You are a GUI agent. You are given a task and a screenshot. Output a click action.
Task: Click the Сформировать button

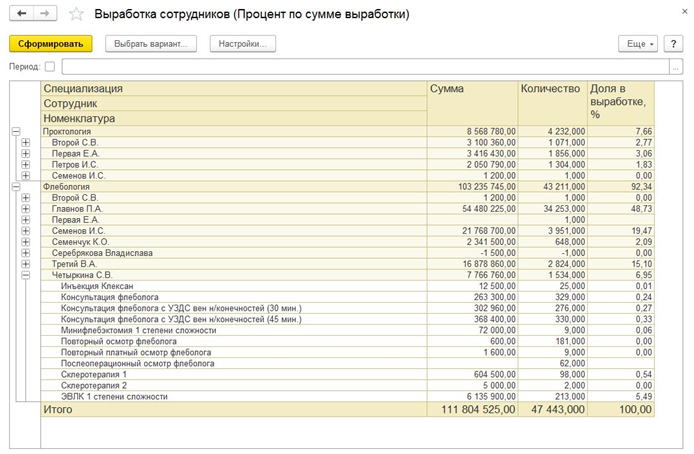coord(51,44)
